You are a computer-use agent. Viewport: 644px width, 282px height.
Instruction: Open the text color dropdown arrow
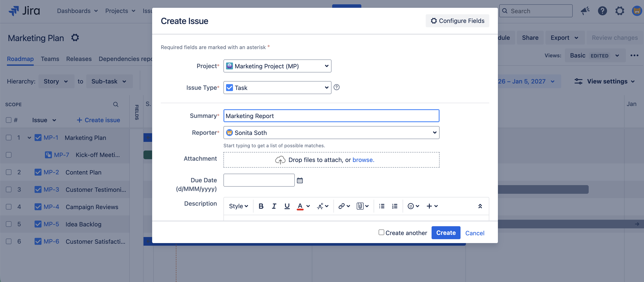click(x=308, y=206)
